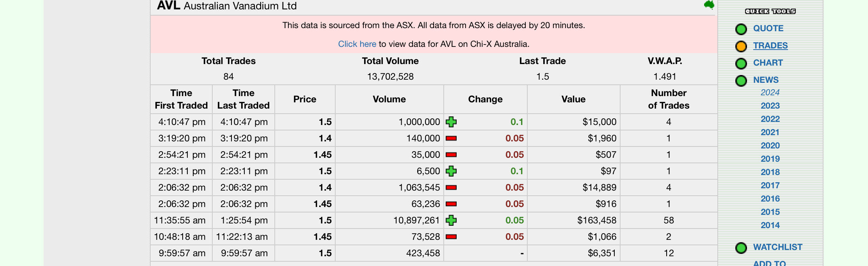This screenshot has width=868, height=266.
Task: Open the QUOTE quick tool link
Action: 768,29
